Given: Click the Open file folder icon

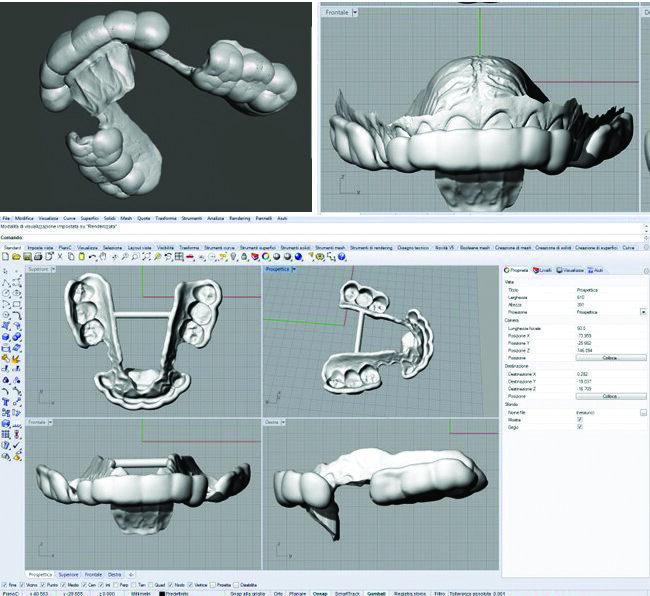Looking at the screenshot, I should [15, 257].
